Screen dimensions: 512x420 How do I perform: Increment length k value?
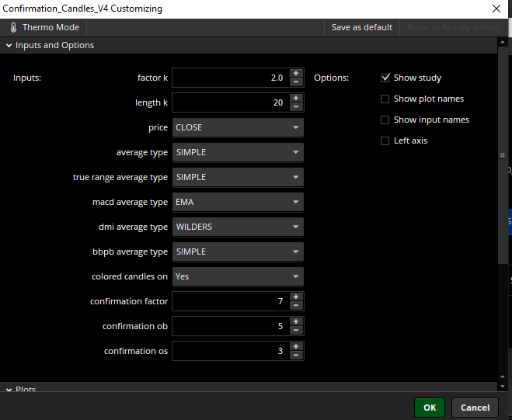tap(296, 98)
